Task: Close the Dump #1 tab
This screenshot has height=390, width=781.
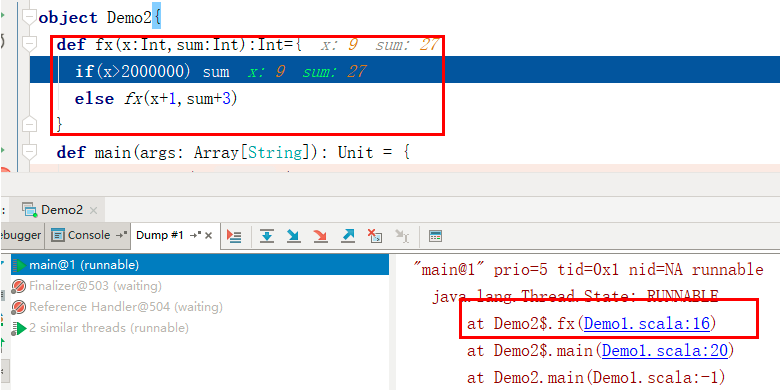Action: pyautogui.click(x=209, y=235)
